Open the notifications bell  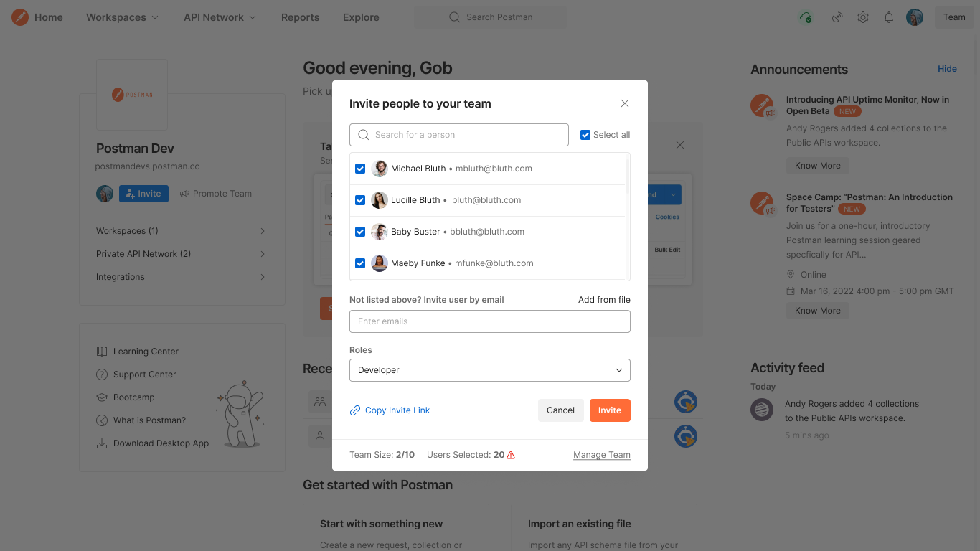(889, 17)
